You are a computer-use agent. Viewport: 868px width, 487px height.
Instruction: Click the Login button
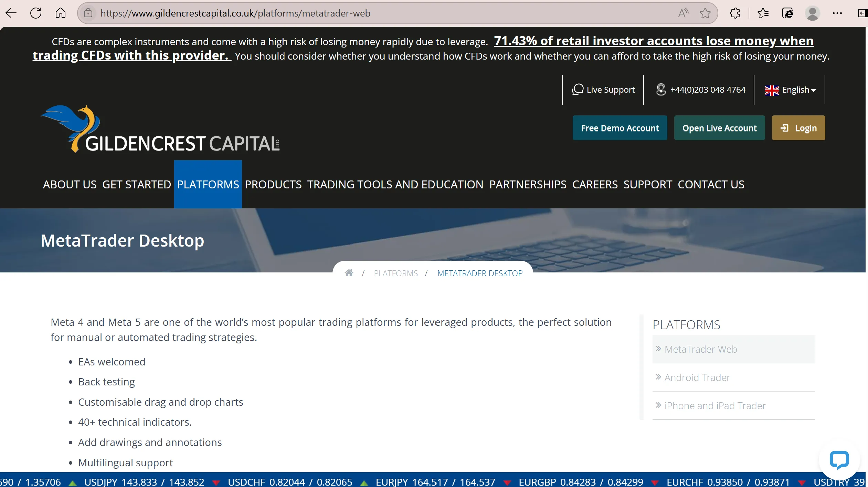(x=798, y=128)
